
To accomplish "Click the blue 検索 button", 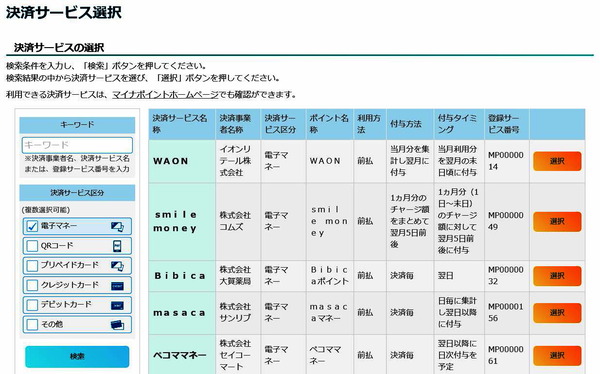I will pos(77,356).
